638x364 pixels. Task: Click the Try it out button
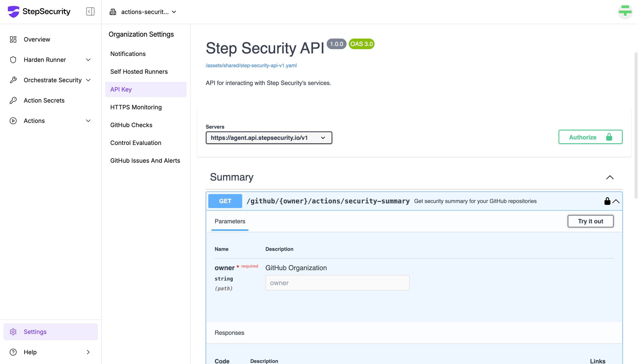[x=590, y=221]
